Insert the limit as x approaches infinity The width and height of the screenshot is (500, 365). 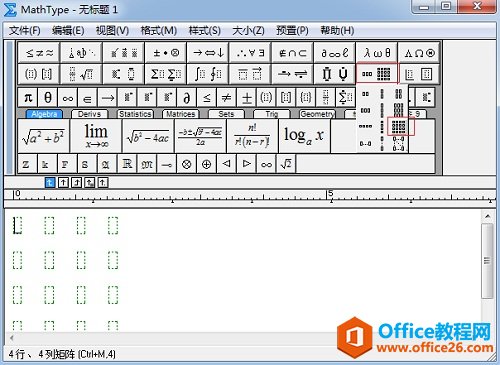[x=96, y=136]
